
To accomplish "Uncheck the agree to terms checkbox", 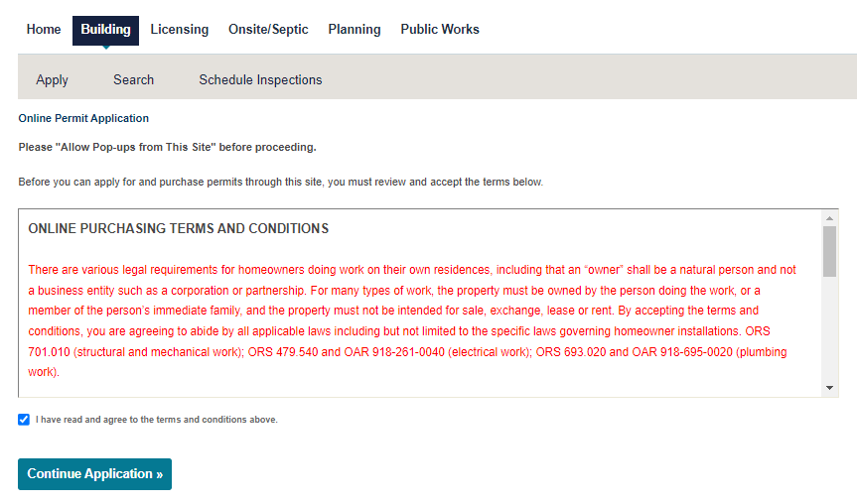I will pos(24,420).
